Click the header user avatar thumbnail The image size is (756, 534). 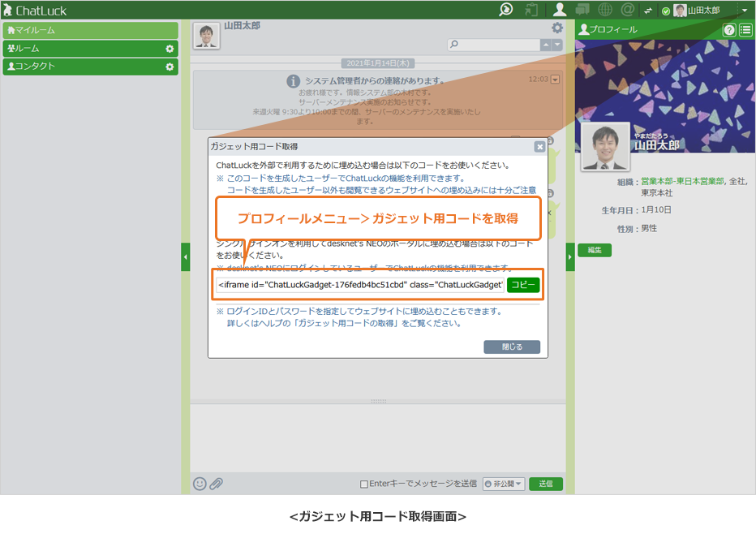click(680, 10)
